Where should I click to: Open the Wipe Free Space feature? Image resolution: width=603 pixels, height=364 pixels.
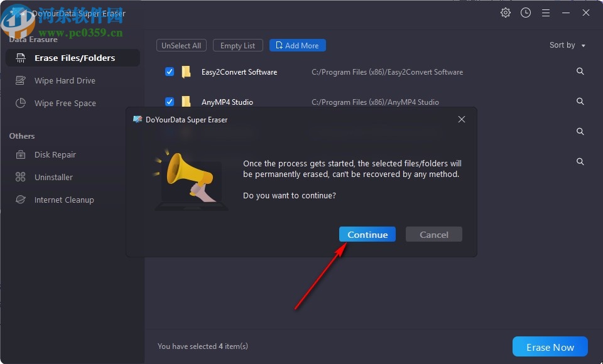pyautogui.click(x=64, y=103)
